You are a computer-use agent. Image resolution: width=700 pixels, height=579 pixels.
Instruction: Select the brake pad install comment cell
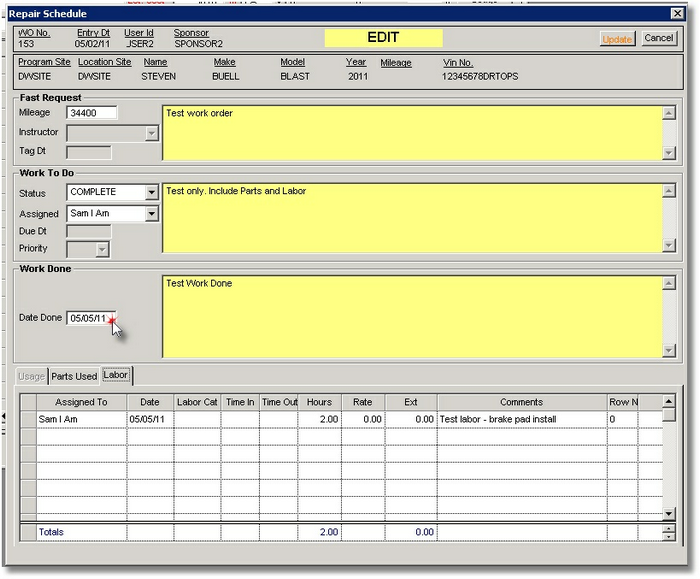click(520, 419)
